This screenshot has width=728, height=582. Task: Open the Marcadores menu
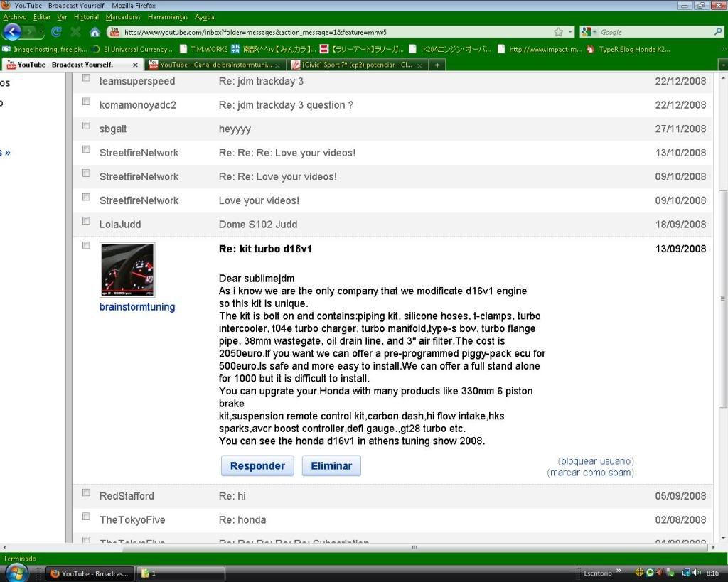pos(123,17)
